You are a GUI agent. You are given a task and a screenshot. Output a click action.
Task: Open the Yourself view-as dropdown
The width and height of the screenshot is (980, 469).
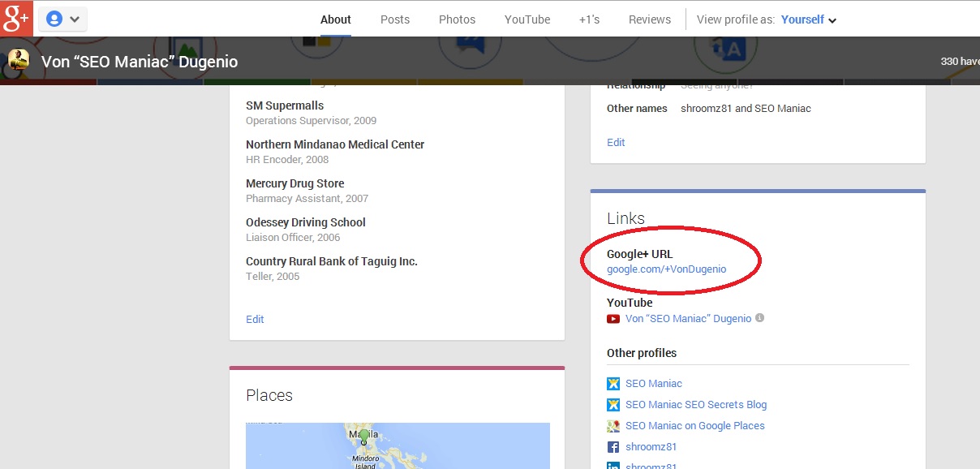(808, 19)
